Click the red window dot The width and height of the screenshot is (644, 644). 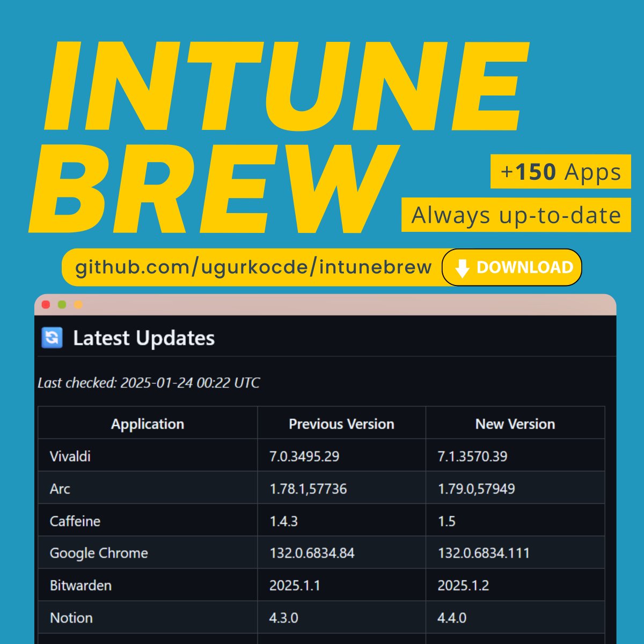[46, 305]
